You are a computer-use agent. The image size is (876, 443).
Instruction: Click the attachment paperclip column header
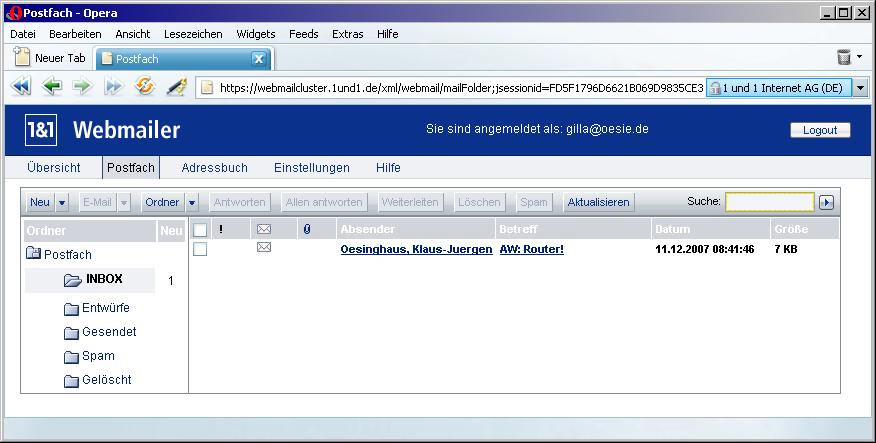307,229
